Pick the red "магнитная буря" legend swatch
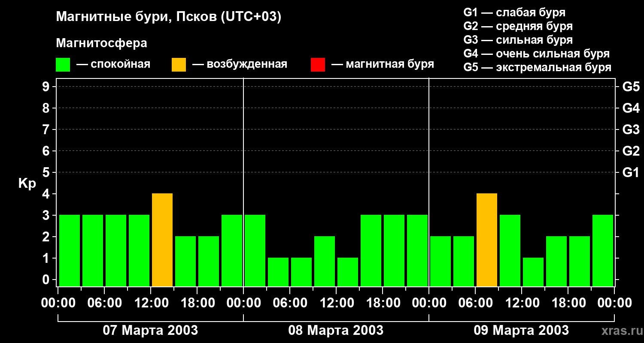 click(318, 65)
